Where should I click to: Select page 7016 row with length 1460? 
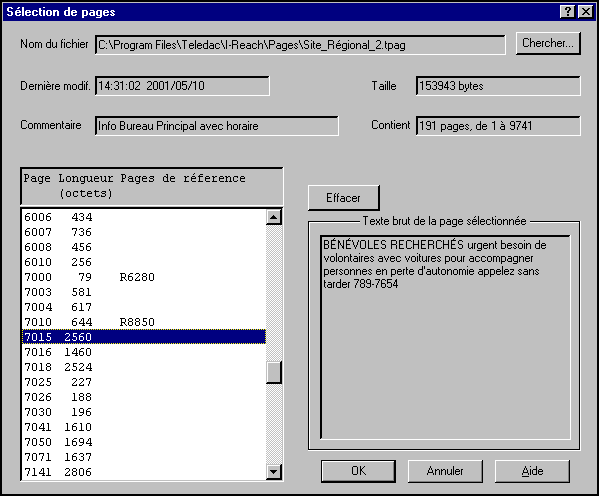[x=144, y=352]
